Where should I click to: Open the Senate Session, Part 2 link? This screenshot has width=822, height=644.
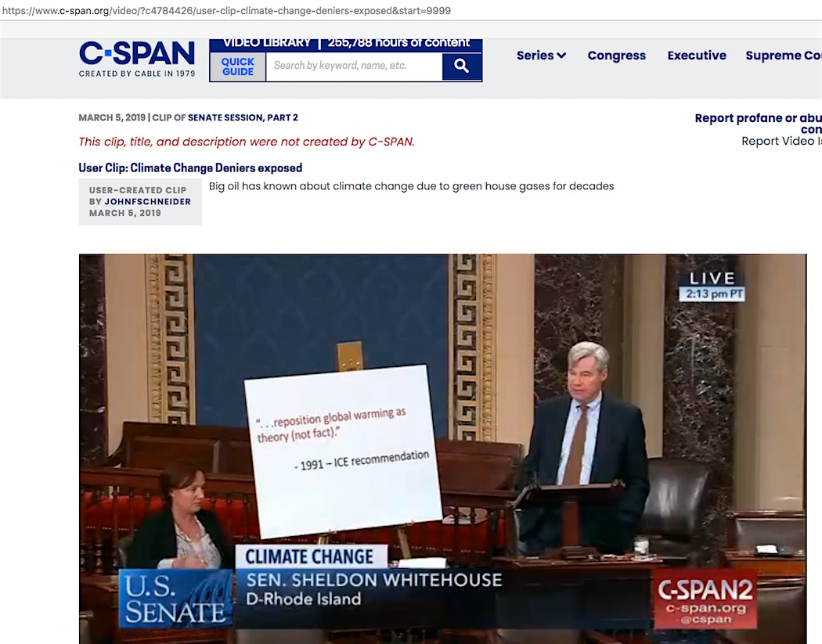click(x=243, y=118)
